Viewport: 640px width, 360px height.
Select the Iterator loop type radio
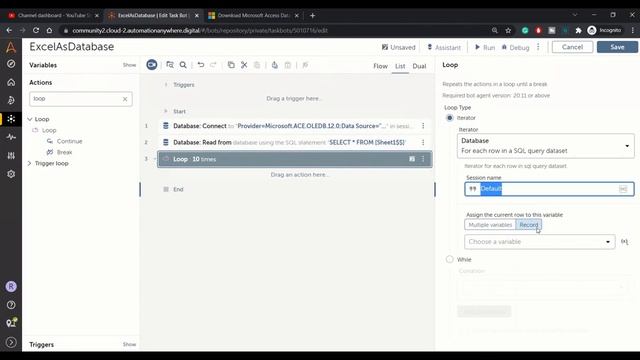point(449,118)
